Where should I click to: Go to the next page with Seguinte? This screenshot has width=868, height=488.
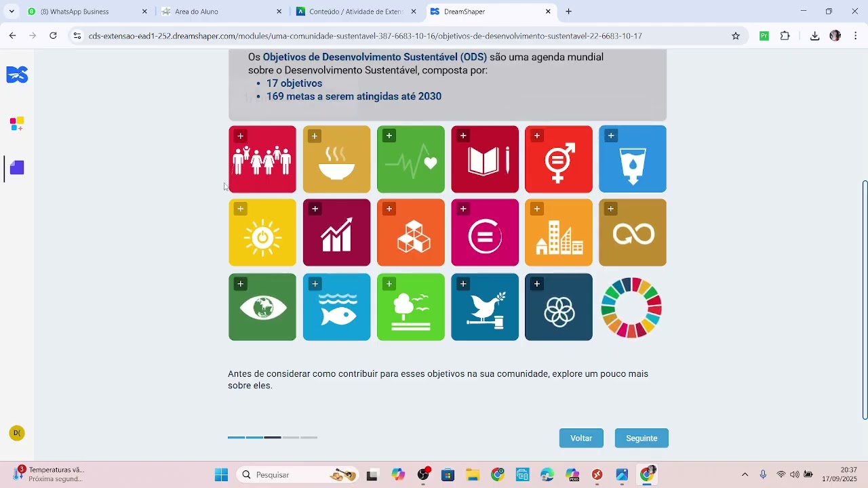coord(642,438)
